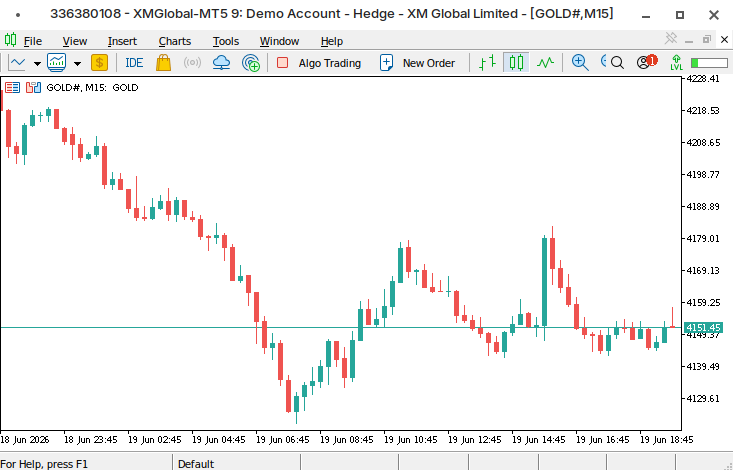Click the green connection level bar
Screen dimensions: 733x470
[709, 63]
